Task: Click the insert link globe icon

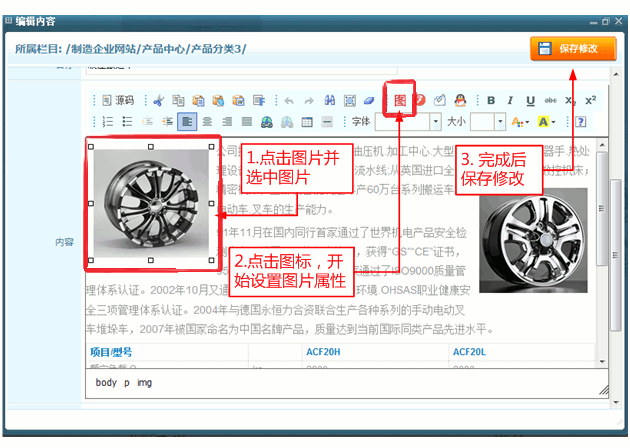Action: pos(267,122)
